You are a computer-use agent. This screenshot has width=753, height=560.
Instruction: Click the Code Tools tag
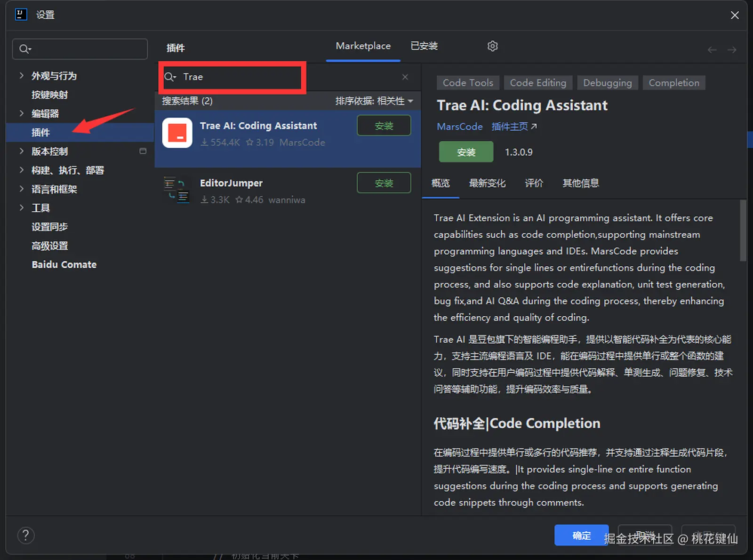click(x=468, y=83)
